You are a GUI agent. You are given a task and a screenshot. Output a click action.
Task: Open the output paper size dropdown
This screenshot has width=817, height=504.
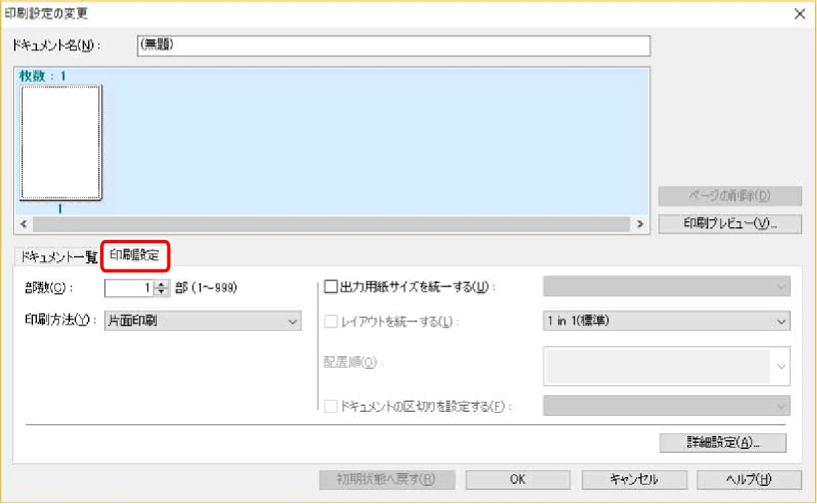tap(666, 287)
